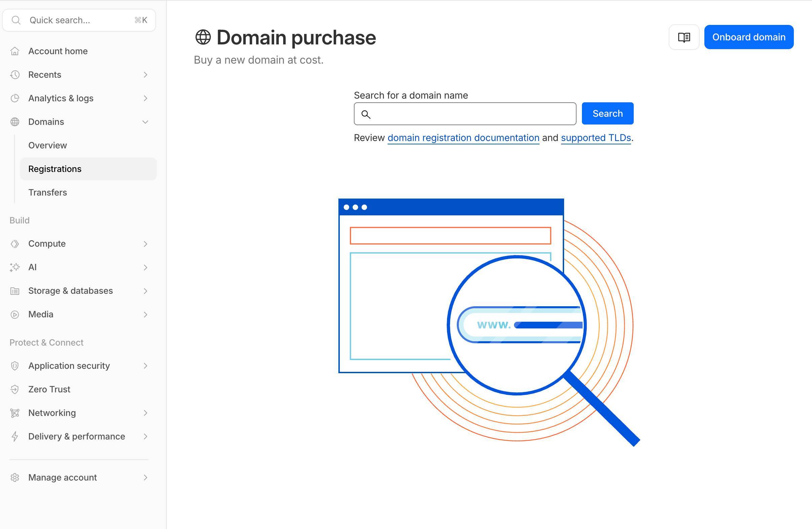Open the Transfers submenu item
Screen dimensions: 812x529
pos(48,192)
